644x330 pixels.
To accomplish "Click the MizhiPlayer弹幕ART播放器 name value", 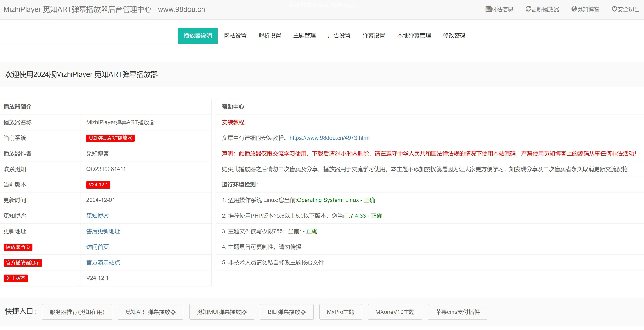I will pos(120,122).
